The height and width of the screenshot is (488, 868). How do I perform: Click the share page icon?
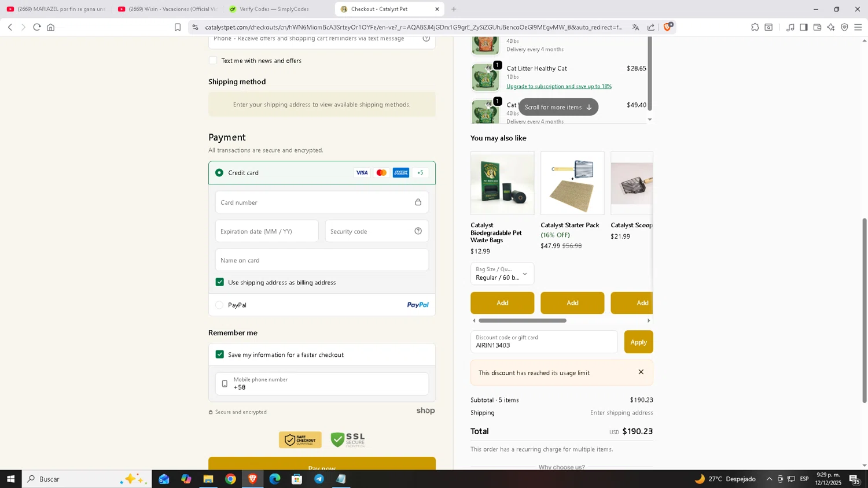(x=651, y=27)
